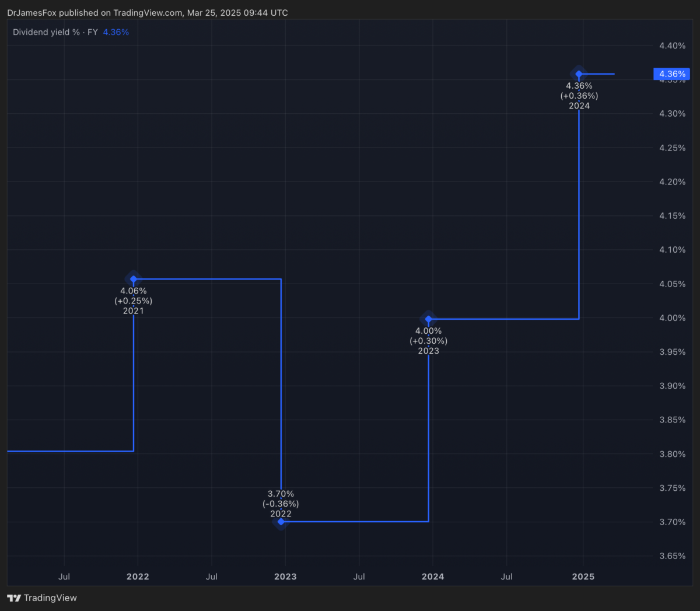Open the TradingView wordmark link
The height and width of the screenshot is (611, 700).
(x=50, y=598)
